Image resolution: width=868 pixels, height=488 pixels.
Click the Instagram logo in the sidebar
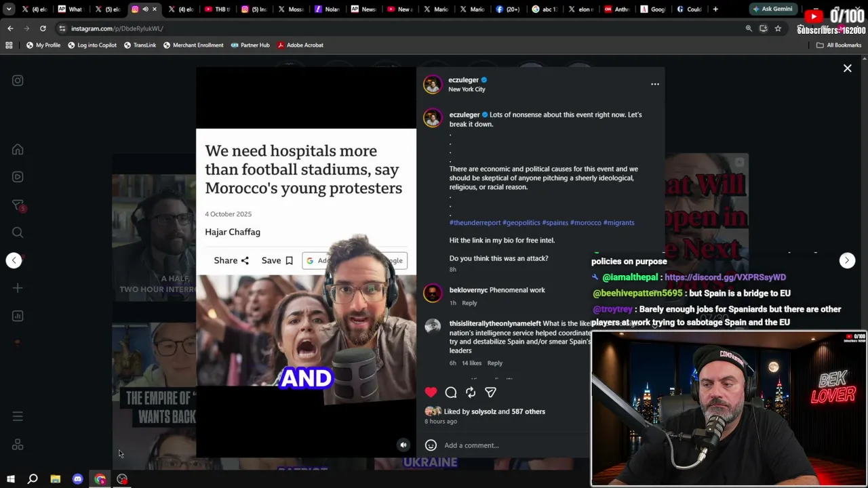tap(18, 81)
